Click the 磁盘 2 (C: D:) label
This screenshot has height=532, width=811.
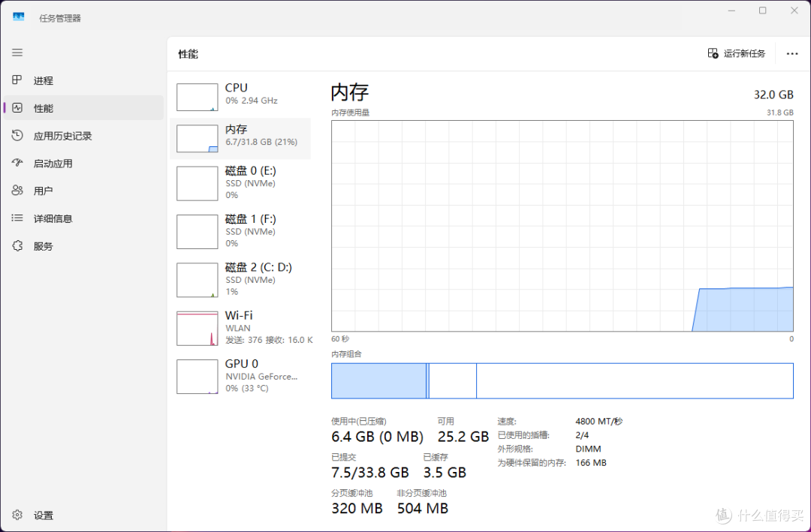coord(258,267)
